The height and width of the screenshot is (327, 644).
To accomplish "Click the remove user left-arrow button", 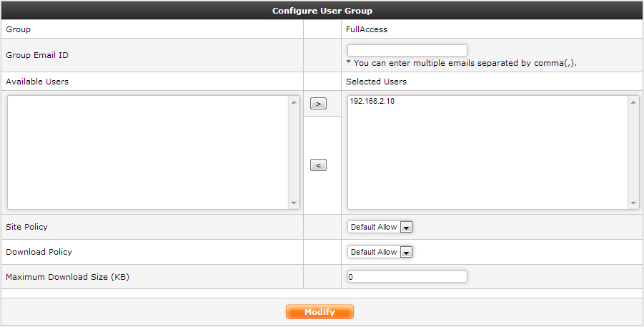I will 318,165.
